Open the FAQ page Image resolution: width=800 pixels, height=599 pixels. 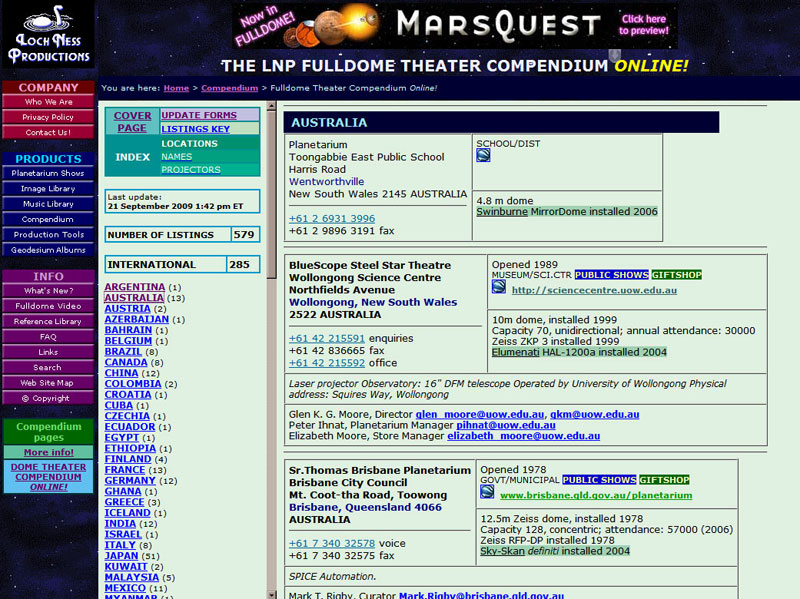pyautogui.click(x=48, y=337)
